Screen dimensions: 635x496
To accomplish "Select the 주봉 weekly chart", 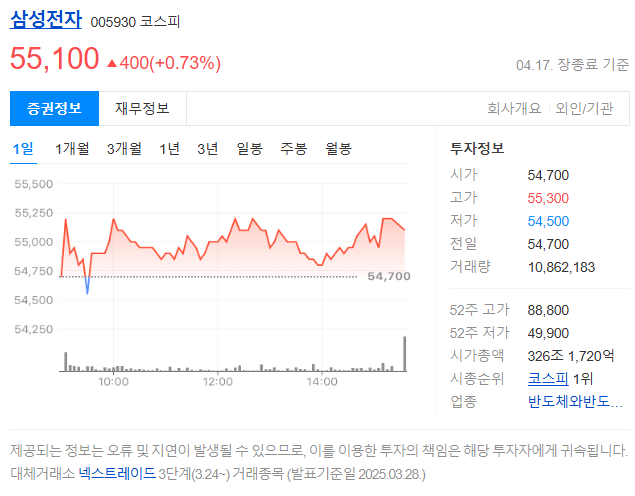I will click(294, 149).
